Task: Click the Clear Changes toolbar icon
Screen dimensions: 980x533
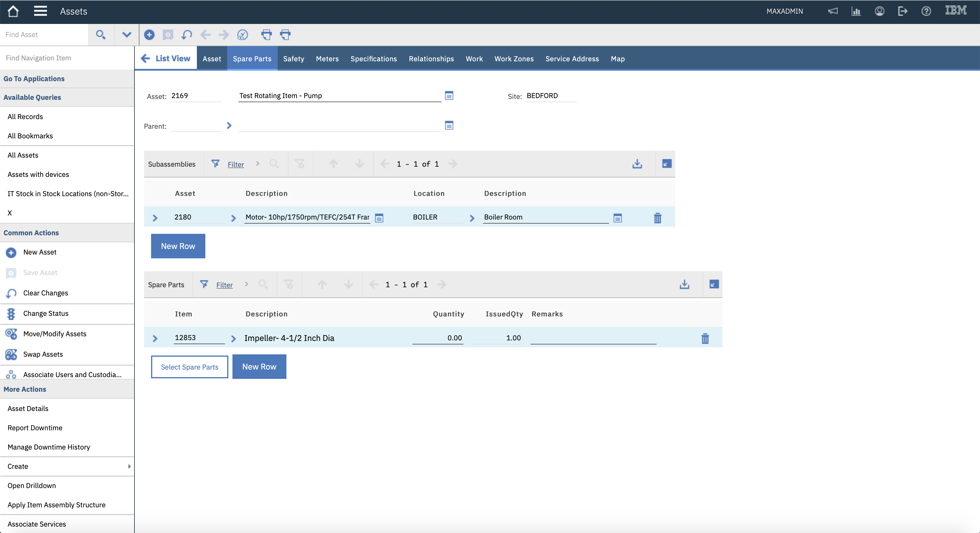Action: click(186, 35)
